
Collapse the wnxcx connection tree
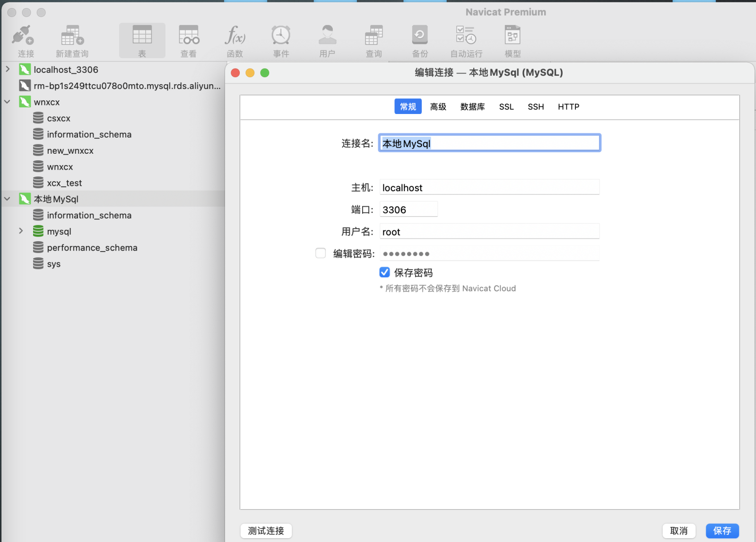coord(8,102)
